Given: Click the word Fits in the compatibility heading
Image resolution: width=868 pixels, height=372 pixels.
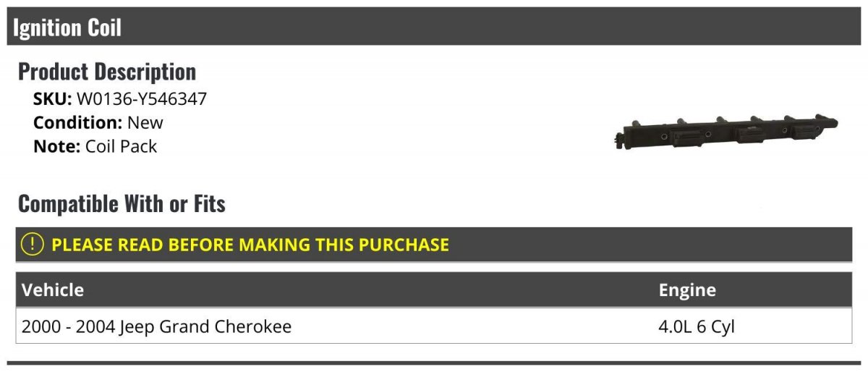Looking at the screenshot, I should pos(208,204).
